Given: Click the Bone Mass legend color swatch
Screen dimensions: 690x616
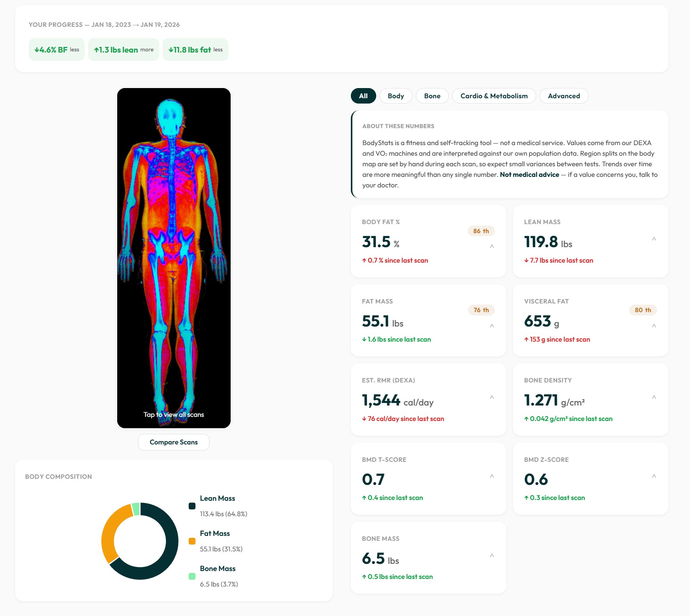Looking at the screenshot, I should click(192, 576).
